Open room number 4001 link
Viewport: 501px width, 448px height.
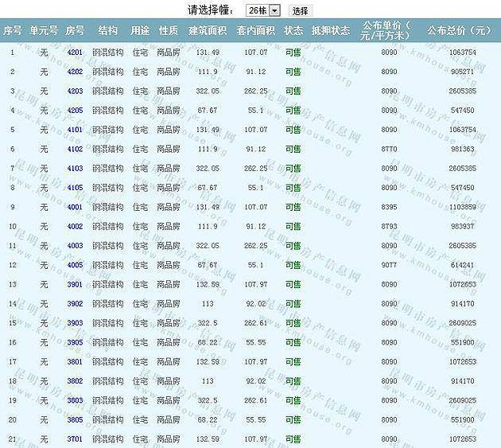(x=75, y=207)
